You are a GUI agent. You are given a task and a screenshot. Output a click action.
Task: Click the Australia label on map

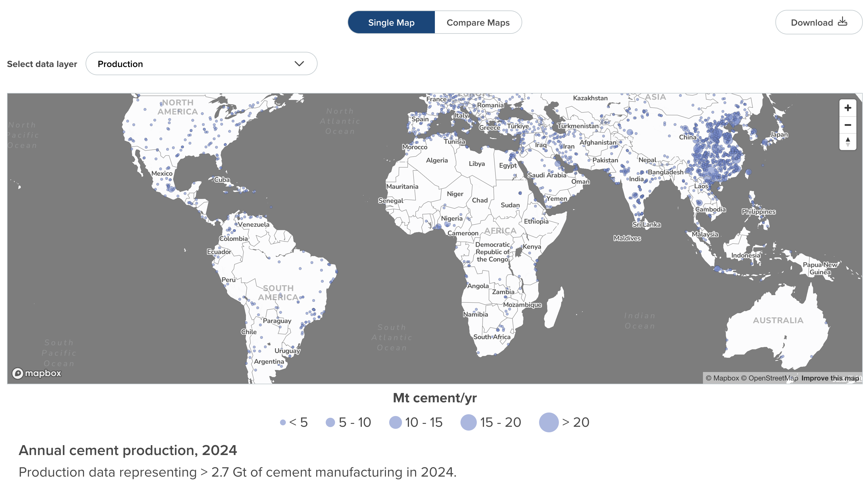(778, 320)
